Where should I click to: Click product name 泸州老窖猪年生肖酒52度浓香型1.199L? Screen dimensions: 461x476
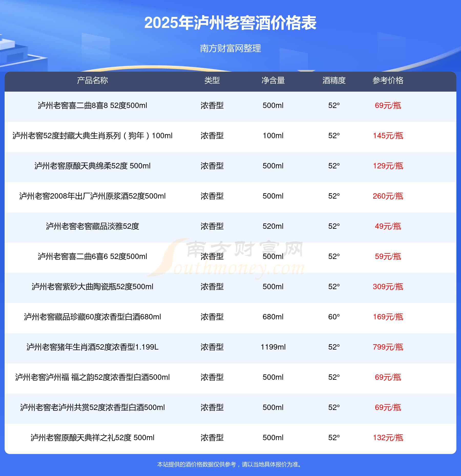(x=92, y=347)
